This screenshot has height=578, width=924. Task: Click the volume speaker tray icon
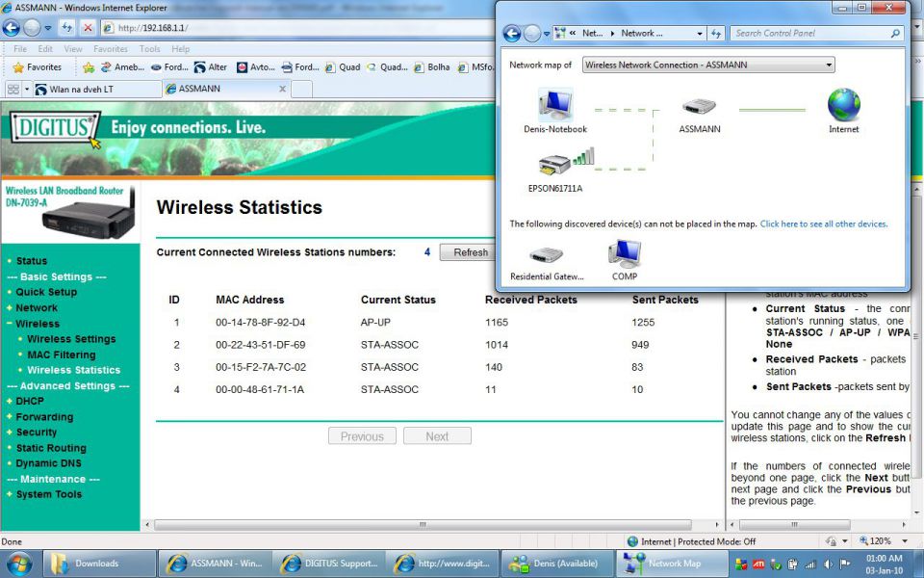click(x=828, y=565)
